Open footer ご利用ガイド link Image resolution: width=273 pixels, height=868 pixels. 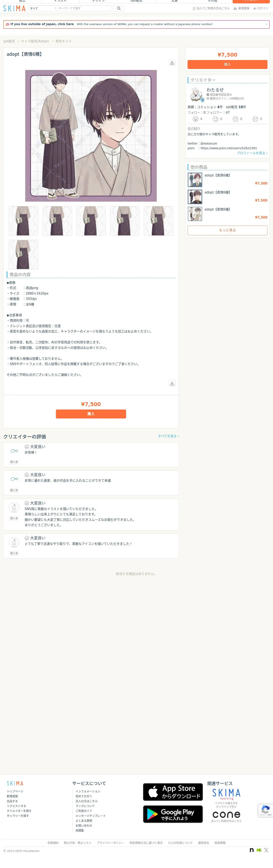coord(84,811)
